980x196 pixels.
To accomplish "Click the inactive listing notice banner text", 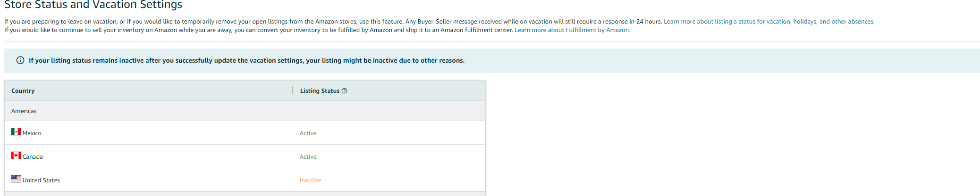I will 246,61.
